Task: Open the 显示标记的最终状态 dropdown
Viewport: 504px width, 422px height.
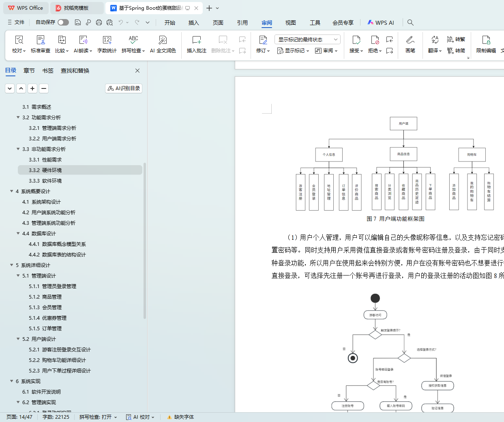Action: [x=307, y=39]
